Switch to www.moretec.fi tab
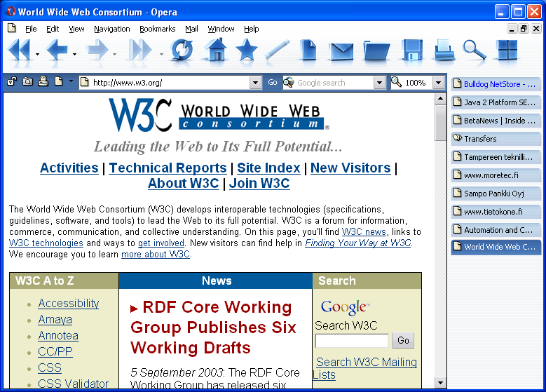The image size is (546, 392). [496, 175]
